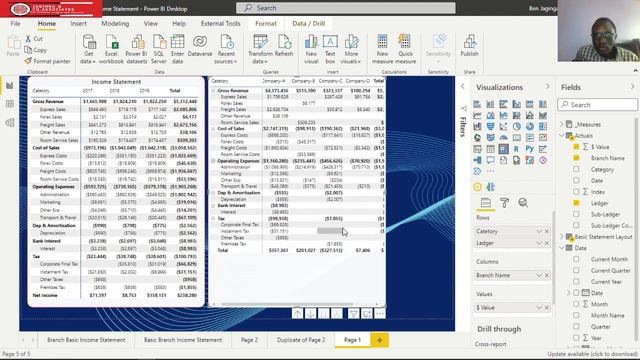Click the Fields well icon
640x360 pixels.
click(486, 202)
